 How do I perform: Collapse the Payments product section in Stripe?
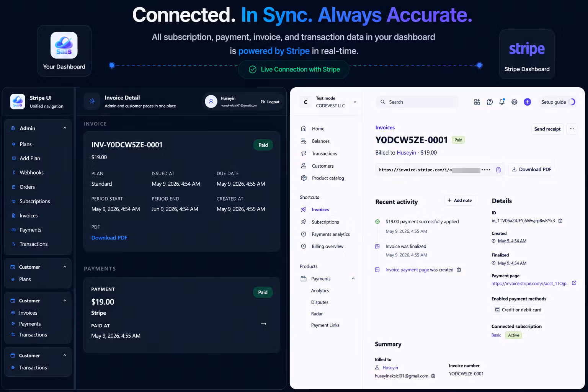[353, 279]
